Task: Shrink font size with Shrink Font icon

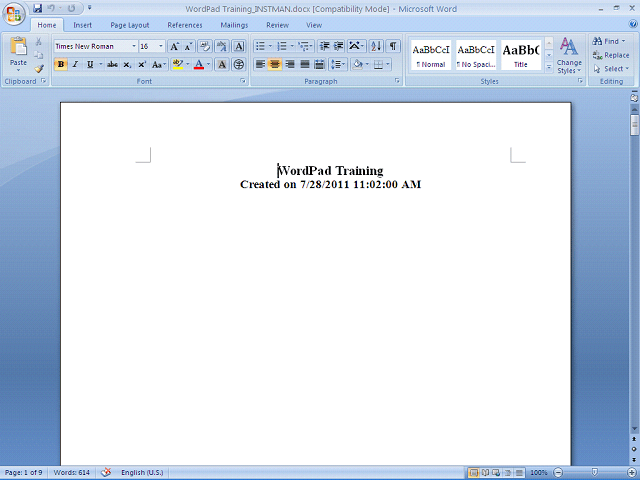Action: [188, 47]
